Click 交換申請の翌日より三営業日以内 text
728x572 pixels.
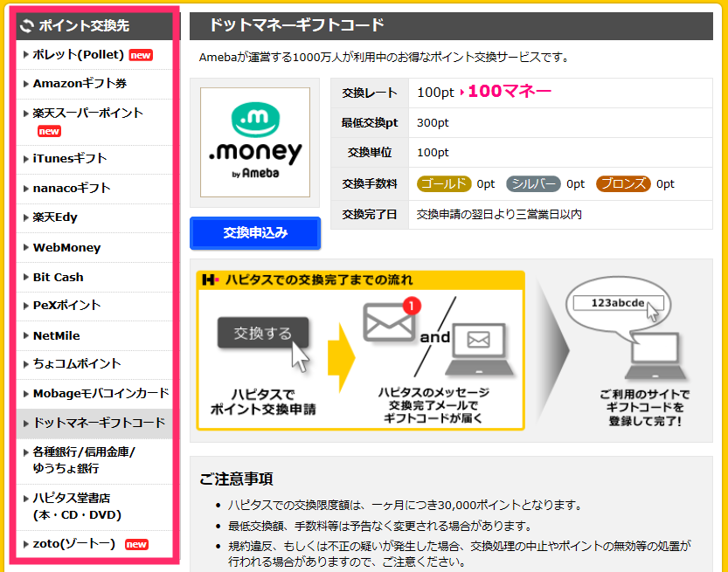(499, 214)
